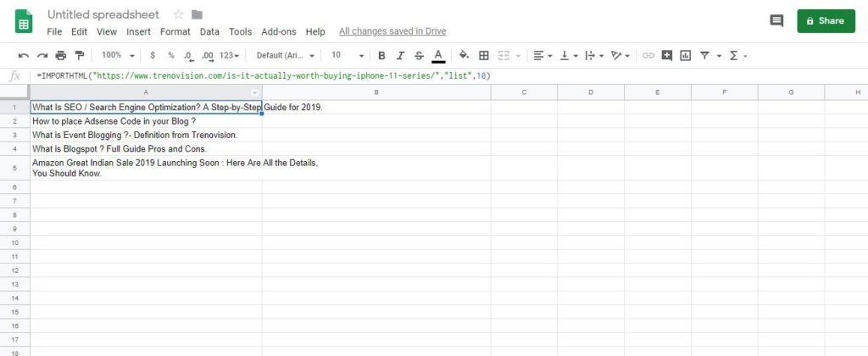Move spreadsheet using the folder icon
Screen dimensions: 868x356
197,14
